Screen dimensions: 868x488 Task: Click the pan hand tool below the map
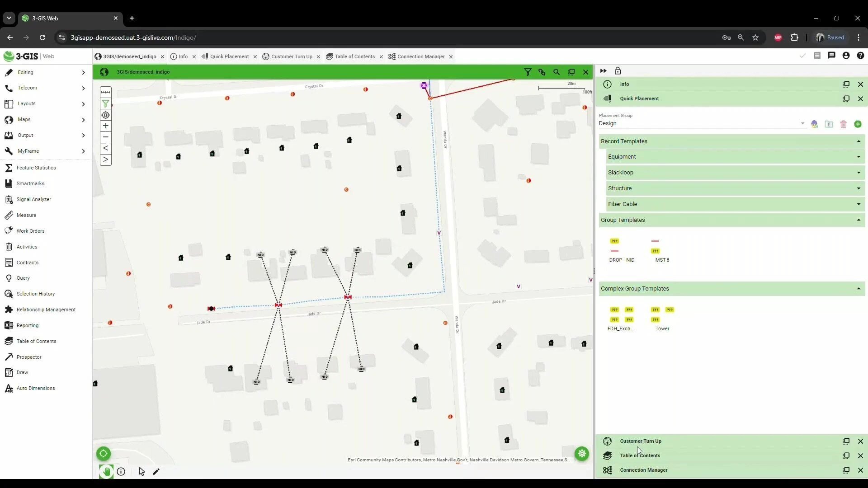[105, 472]
